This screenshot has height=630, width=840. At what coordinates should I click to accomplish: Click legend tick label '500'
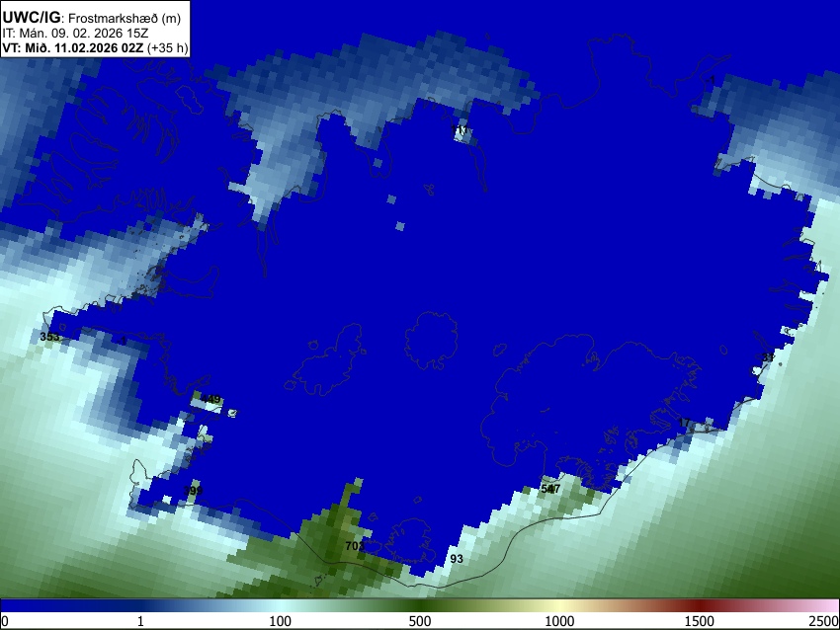(x=420, y=621)
